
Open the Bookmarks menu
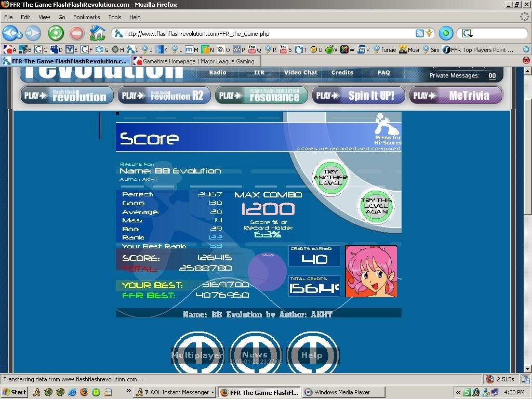click(x=86, y=17)
